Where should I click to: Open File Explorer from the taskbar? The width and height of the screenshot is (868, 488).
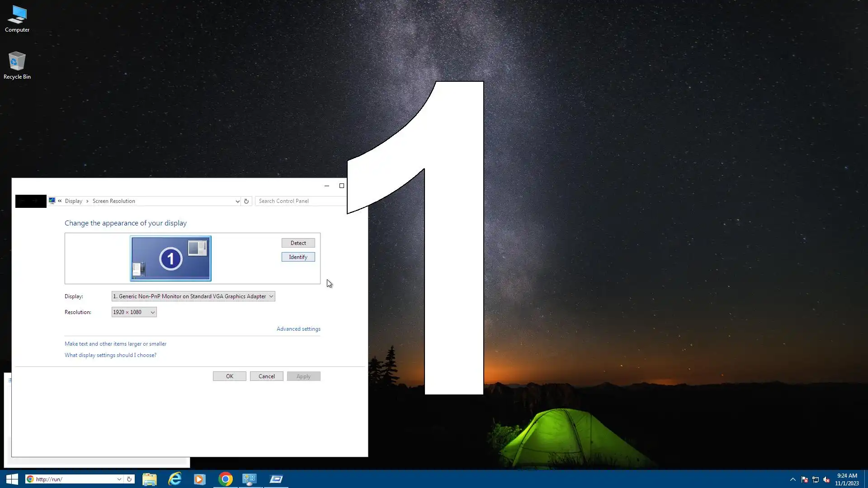(150, 479)
